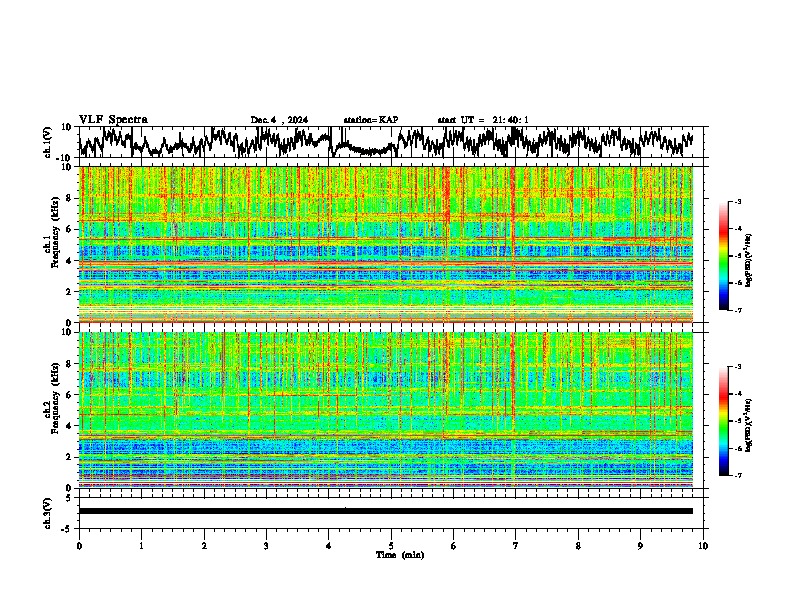
Task: Click the ch.3 solid black signal band
Action: [386, 511]
